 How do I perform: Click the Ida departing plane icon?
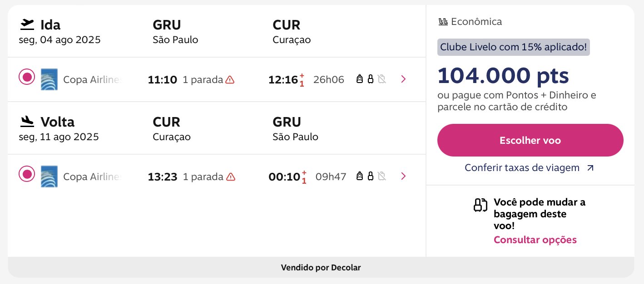27,24
